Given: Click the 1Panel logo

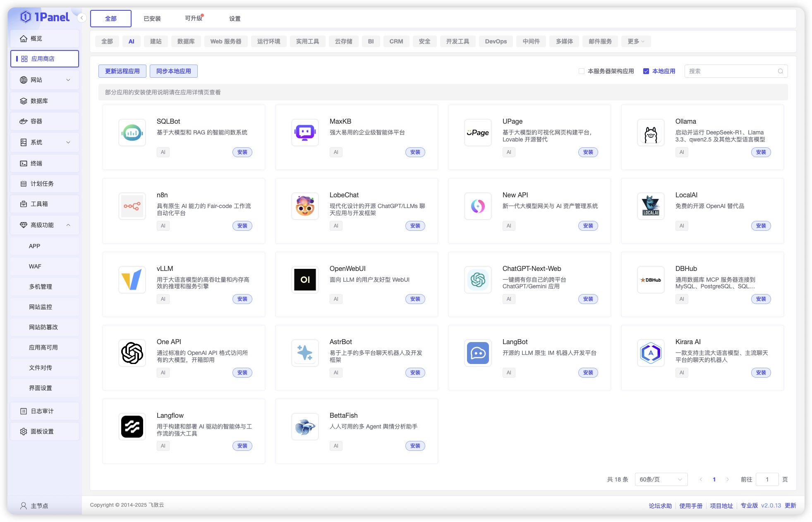Looking at the screenshot, I should (44, 17).
